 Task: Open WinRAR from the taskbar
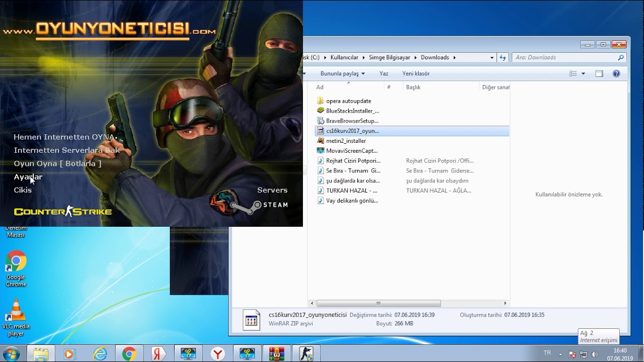277,354
